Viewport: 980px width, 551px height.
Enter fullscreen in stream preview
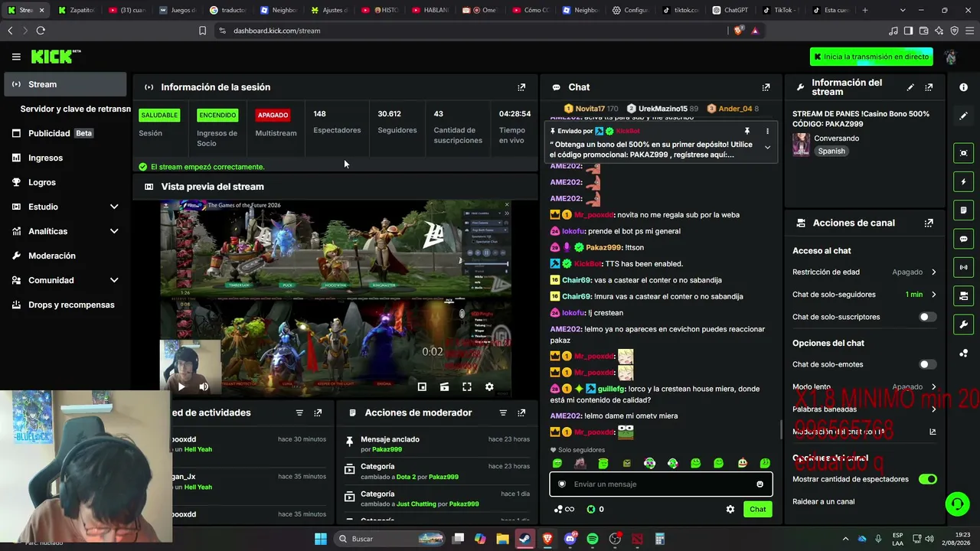pyautogui.click(x=467, y=387)
